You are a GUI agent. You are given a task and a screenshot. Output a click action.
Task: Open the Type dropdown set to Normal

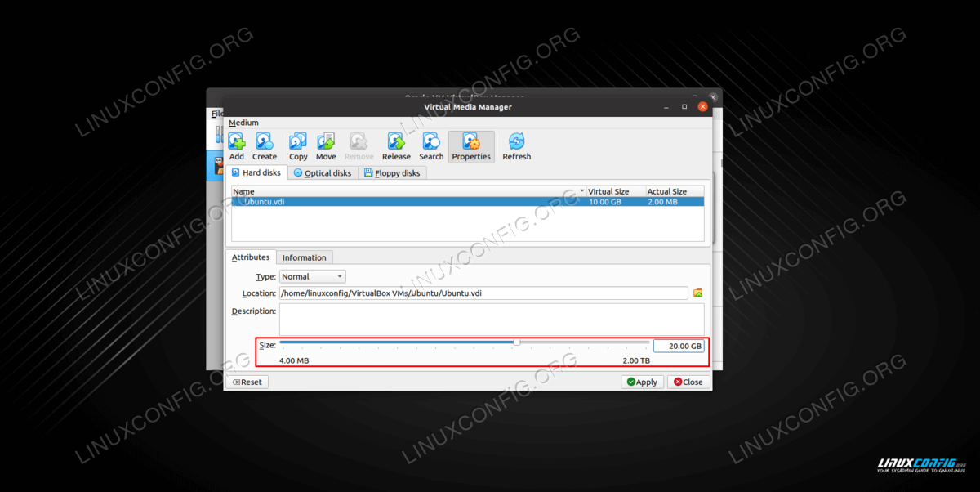[x=312, y=277]
